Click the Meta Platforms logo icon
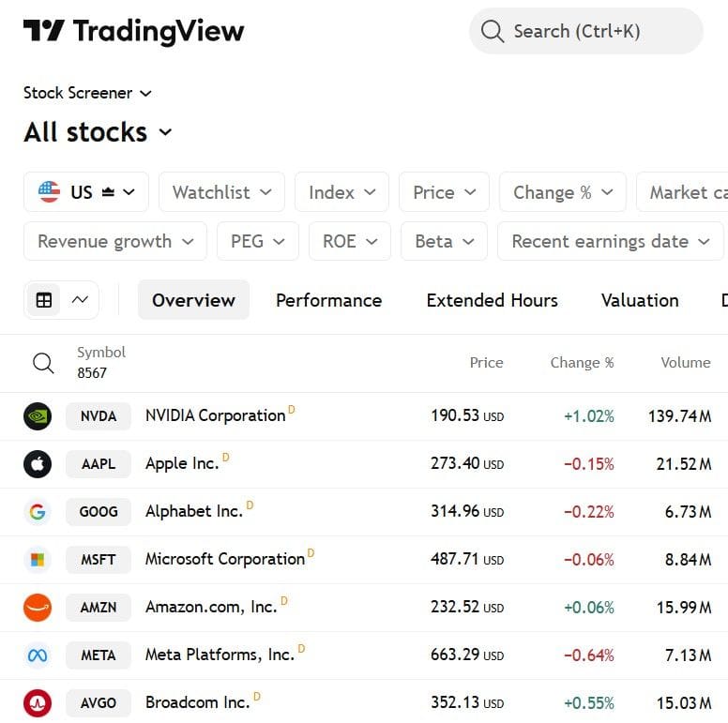This screenshot has width=728, height=723. 38,655
